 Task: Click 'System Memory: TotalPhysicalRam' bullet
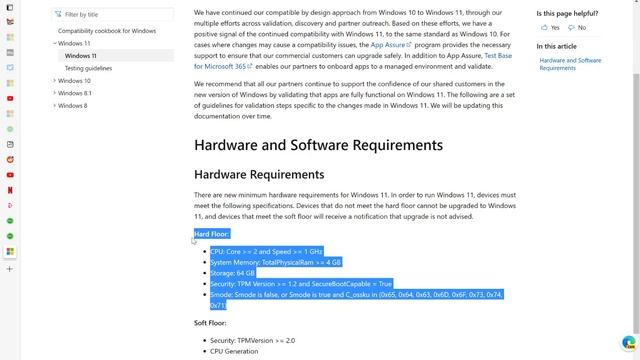pos(276,262)
